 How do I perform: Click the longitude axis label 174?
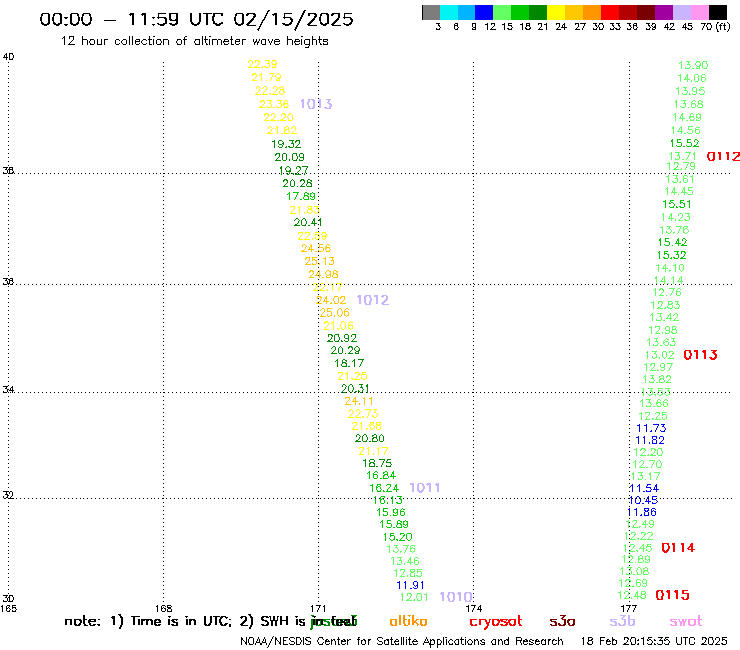[x=473, y=608]
